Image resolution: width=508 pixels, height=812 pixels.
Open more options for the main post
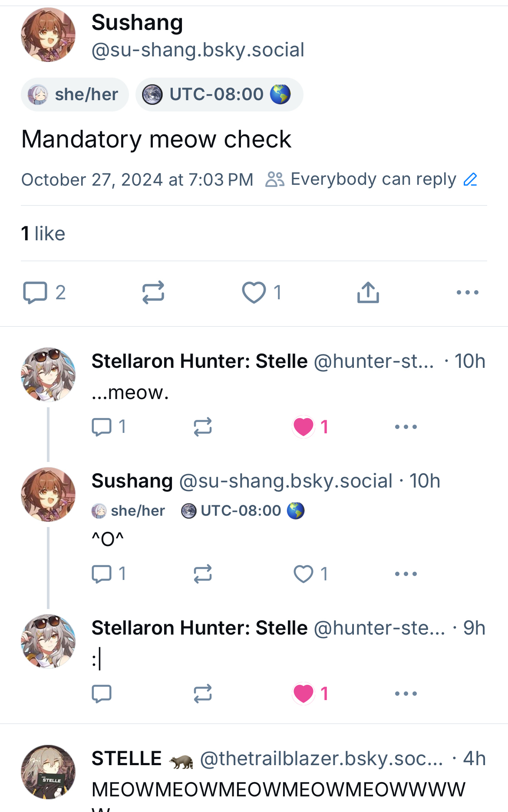click(x=467, y=292)
